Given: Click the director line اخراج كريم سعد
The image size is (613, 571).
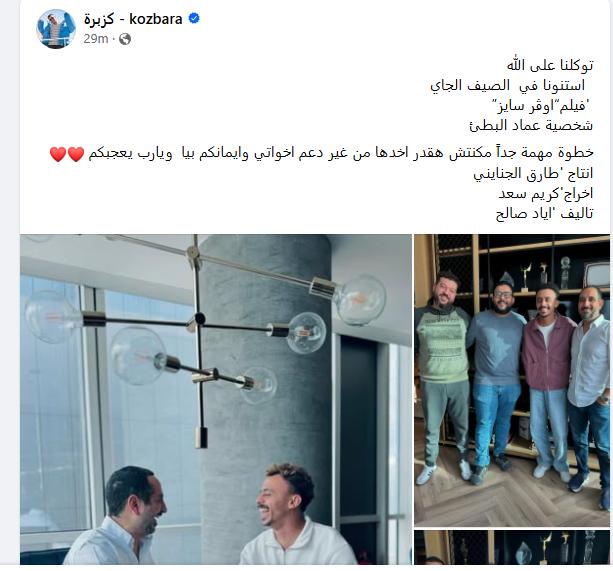Looking at the screenshot, I should (x=546, y=193).
